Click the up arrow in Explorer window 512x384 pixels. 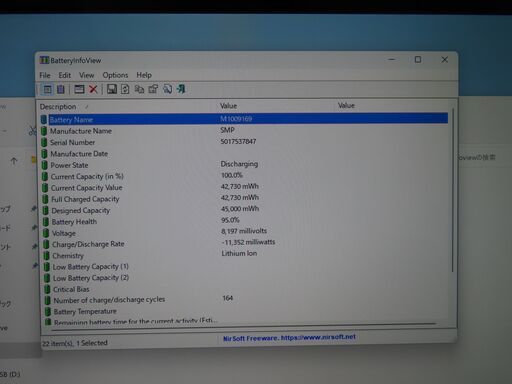(14, 161)
